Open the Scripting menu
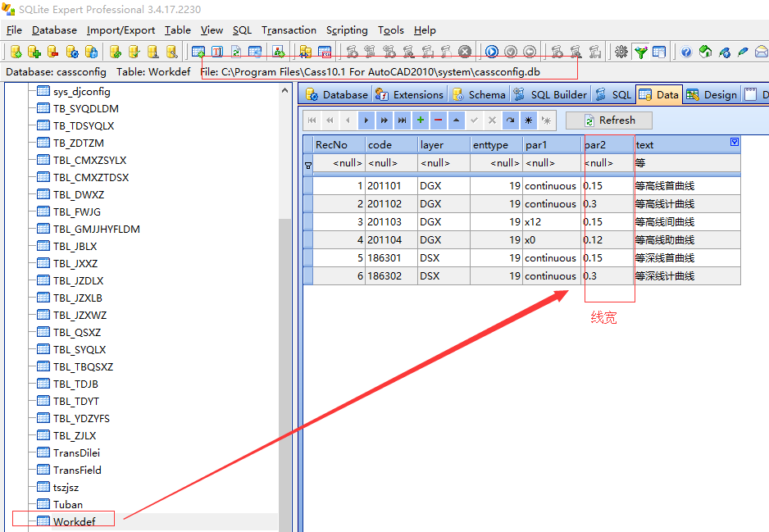This screenshot has height=532, width=769. (x=347, y=30)
